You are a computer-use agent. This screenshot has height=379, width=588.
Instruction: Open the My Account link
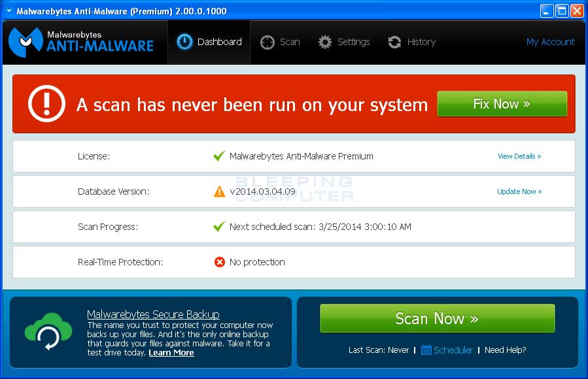551,42
